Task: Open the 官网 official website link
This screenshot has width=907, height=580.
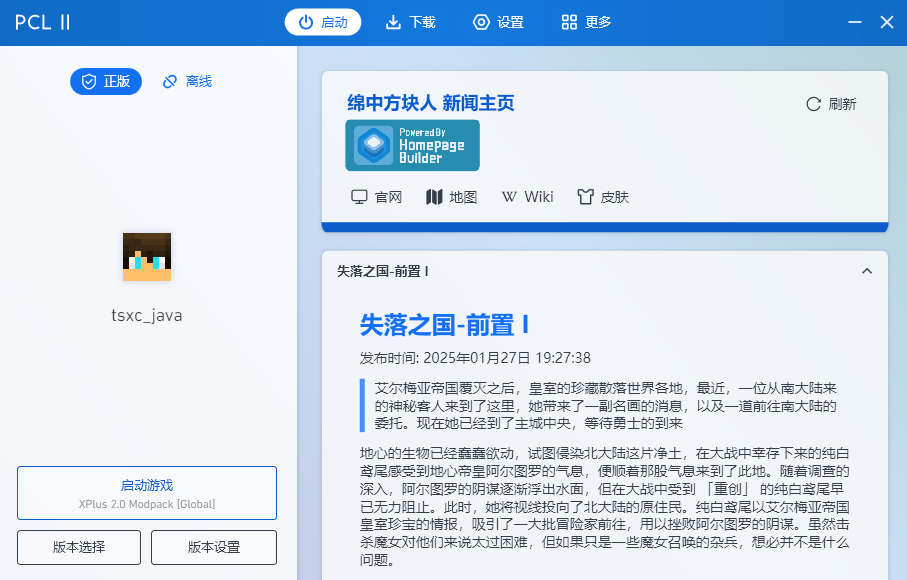Action: [x=377, y=197]
